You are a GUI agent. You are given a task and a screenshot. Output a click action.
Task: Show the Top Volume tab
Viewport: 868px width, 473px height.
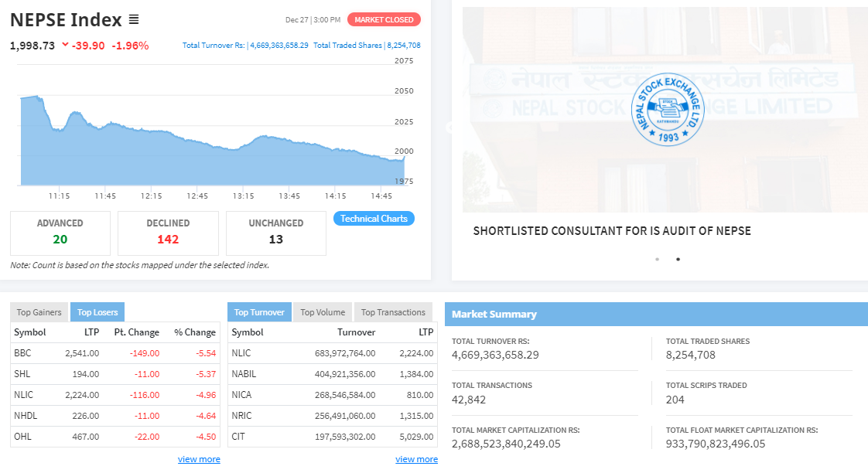tap(323, 312)
